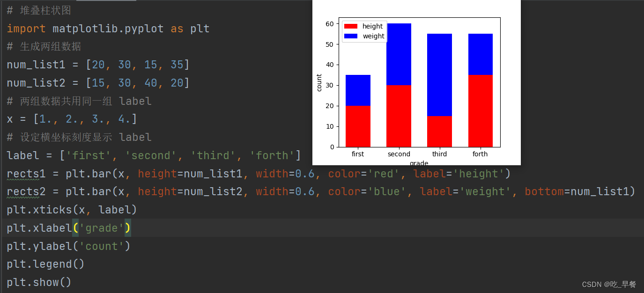Click the plt.ylabel('count') line
This screenshot has height=293, width=644.
(x=69, y=246)
